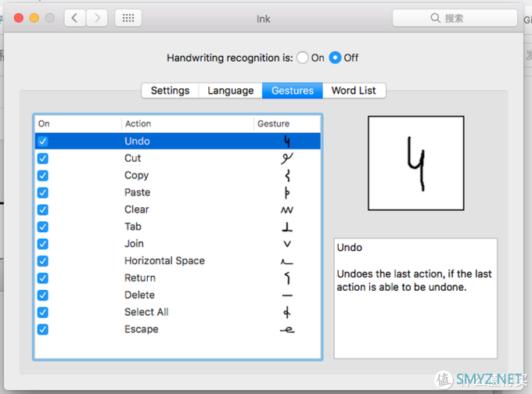Toggle the Clear gesture checkbox

pyautogui.click(x=43, y=210)
